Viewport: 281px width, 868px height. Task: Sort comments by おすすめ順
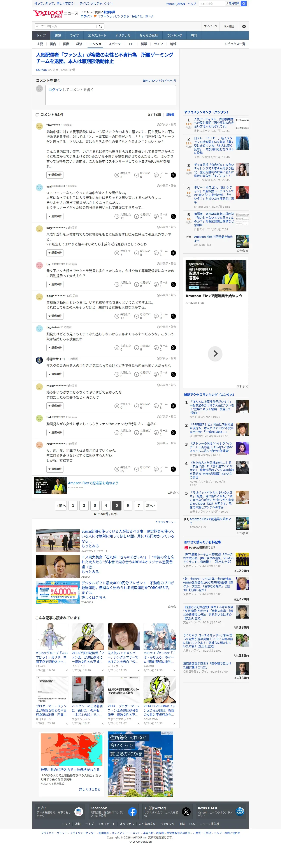pyautogui.click(x=154, y=115)
